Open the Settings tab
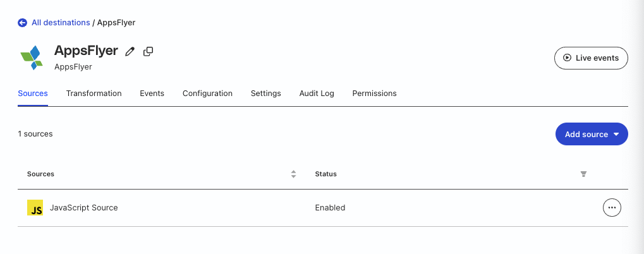This screenshot has height=254, width=644. coord(265,94)
